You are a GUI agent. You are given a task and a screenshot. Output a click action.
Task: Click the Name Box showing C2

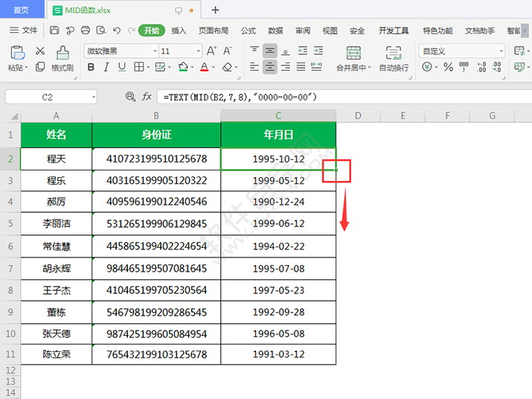[x=48, y=97]
